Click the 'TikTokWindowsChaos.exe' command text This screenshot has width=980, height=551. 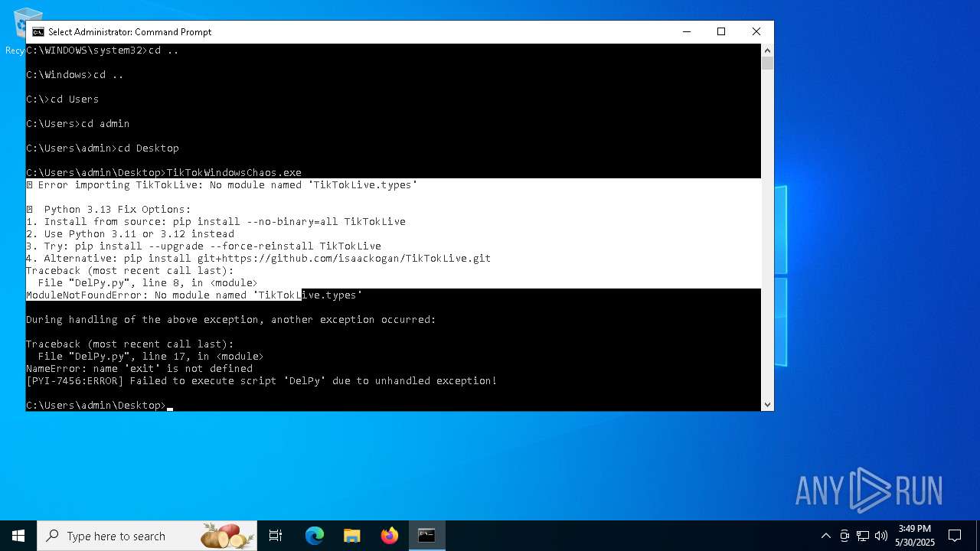pos(234,172)
